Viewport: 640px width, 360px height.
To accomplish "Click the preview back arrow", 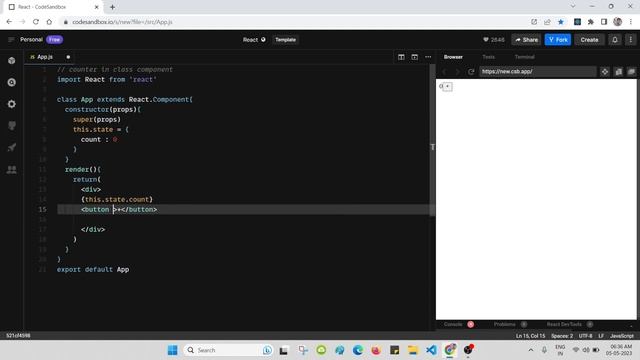I will coord(445,72).
